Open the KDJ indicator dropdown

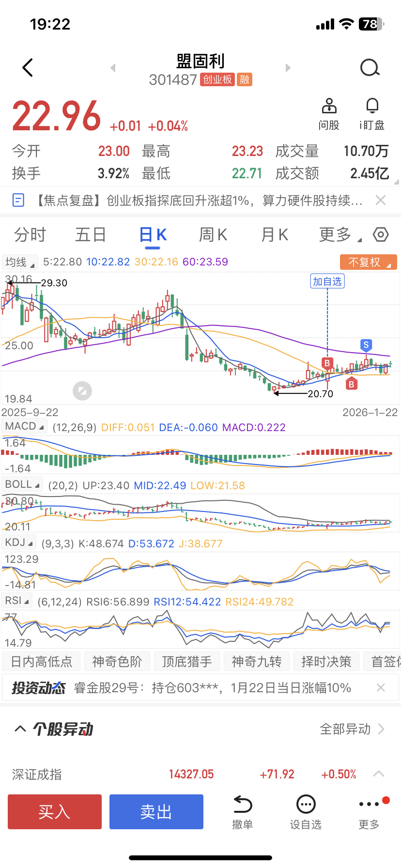tap(19, 542)
